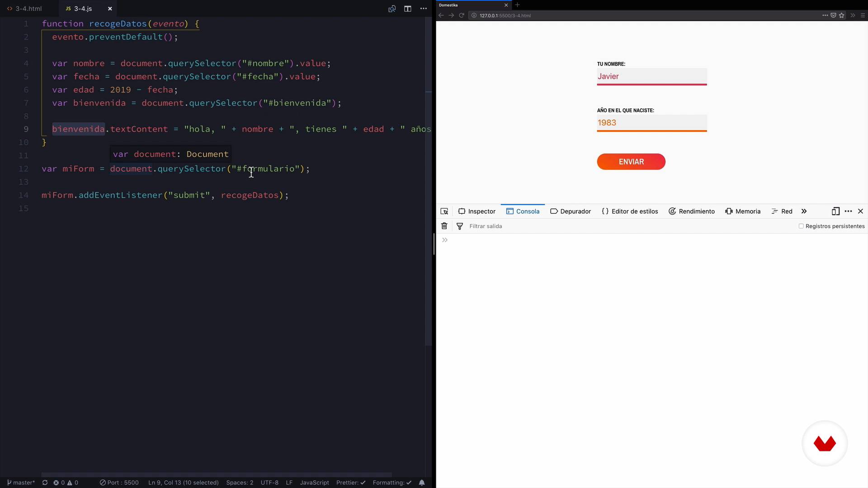This screenshot has height=488, width=868.
Task: Click the editor vertical scrollbar thumb
Action: click(x=429, y=181)
